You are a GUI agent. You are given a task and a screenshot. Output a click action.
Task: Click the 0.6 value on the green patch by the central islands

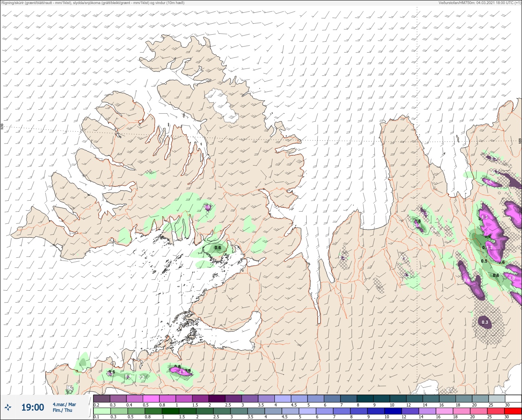tap(218, 248)
